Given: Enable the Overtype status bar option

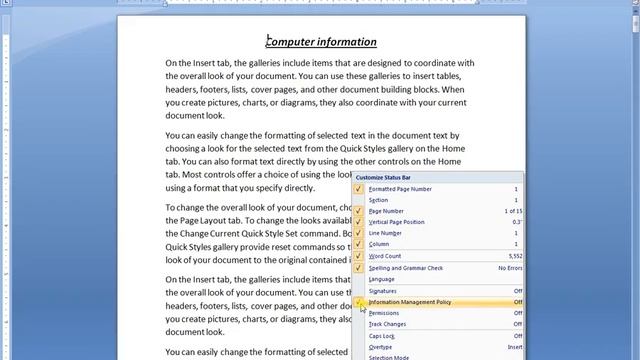Looking at the screenshot, I should click(438, 347).
